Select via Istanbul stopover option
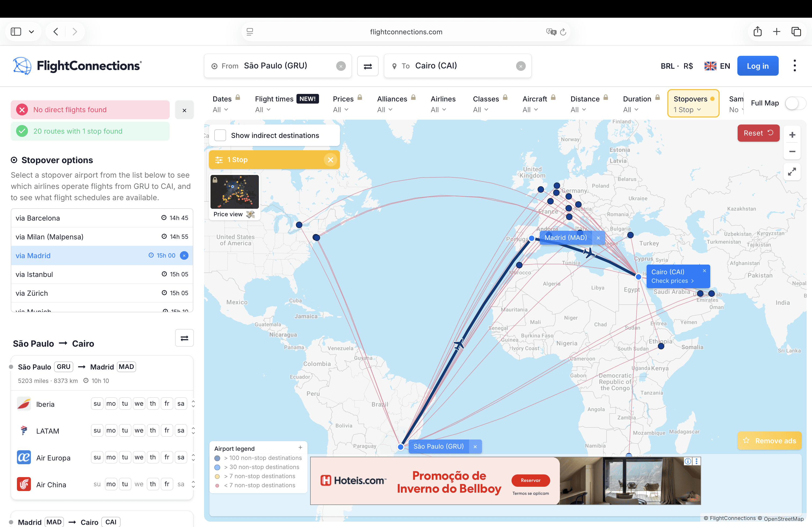The height and width of the screenshot is (527, 812). pos(102,275)
